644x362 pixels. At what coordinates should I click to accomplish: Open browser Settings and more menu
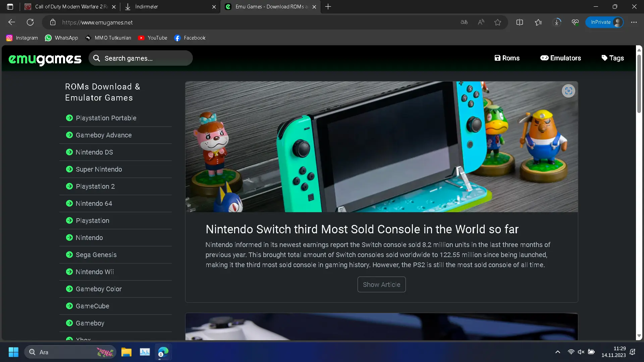click(x=634, y=22)
